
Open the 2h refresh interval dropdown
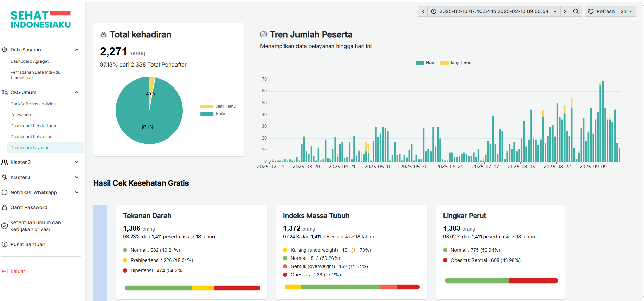point(627,11)
